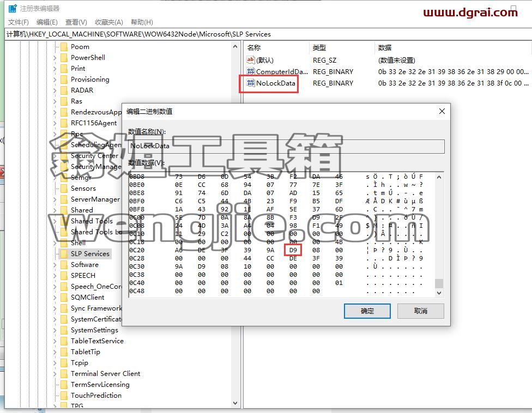Select the SLP Services folder icon
The image size is (532, 413).
(x=64, y=254)
